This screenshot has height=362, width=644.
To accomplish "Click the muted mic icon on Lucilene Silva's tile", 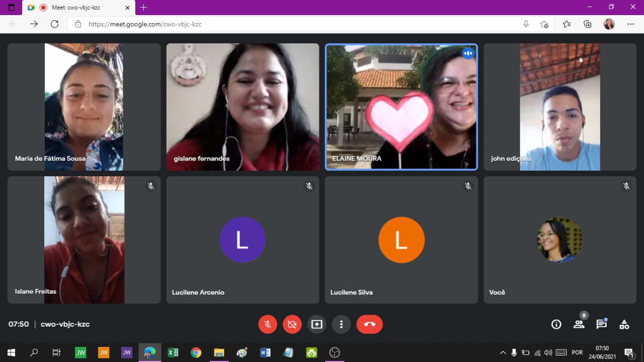I will [468, 186].
